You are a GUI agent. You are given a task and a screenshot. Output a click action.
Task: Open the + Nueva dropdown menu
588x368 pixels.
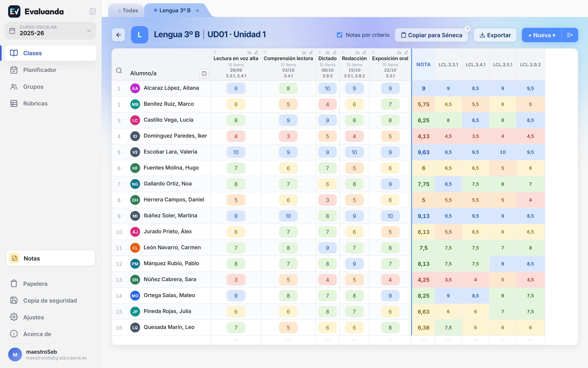tap(541, 35)
